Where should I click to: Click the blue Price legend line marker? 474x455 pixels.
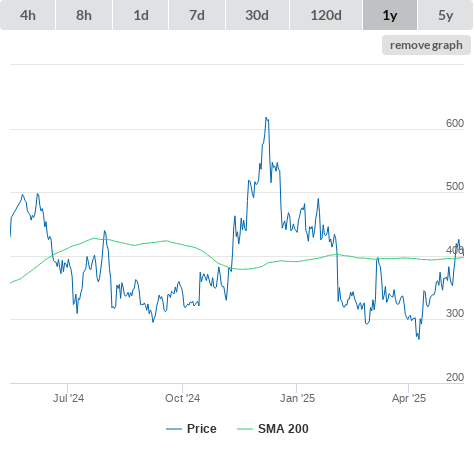point(174,429)
